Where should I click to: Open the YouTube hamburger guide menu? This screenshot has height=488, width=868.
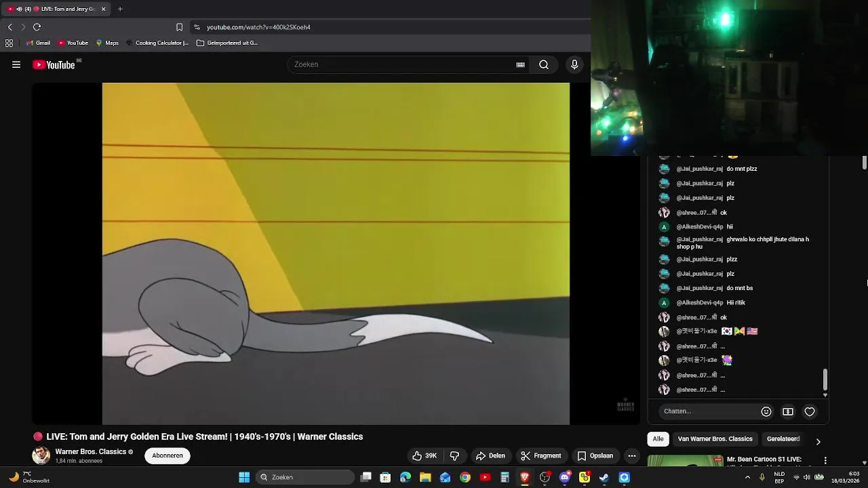click(16, 64)
